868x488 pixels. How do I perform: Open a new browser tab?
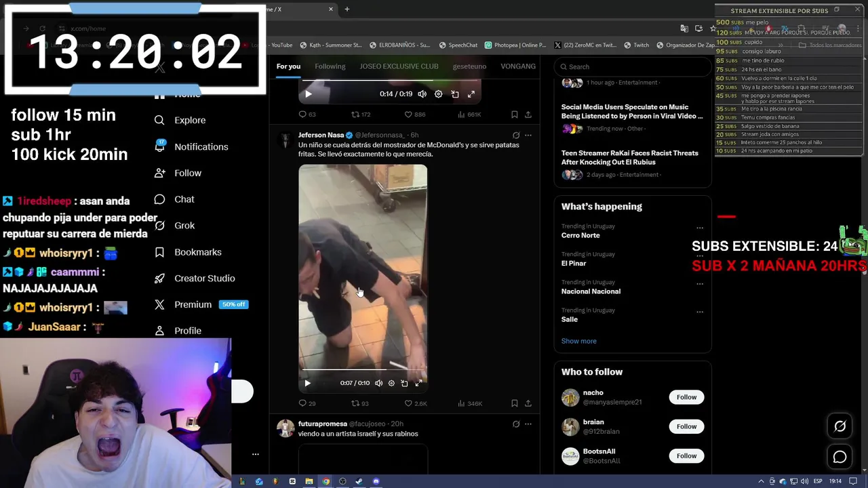(x=347, y=9)
